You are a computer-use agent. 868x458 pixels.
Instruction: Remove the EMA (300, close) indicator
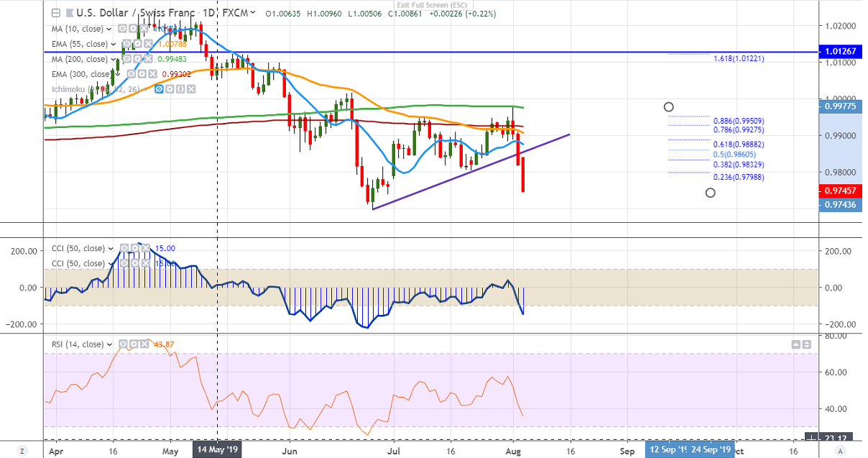click(x=152, y=74)
